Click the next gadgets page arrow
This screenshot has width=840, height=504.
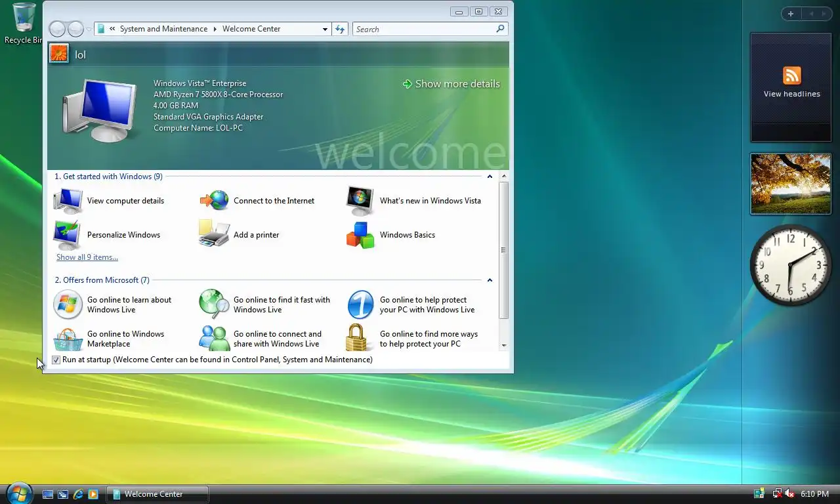click(824, 14)
